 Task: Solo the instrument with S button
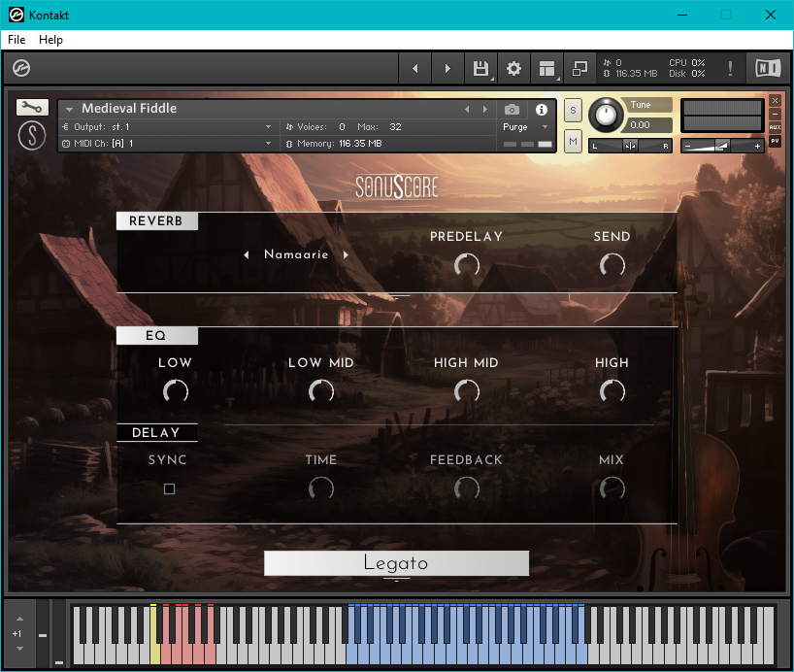click(x=573, y=110)
